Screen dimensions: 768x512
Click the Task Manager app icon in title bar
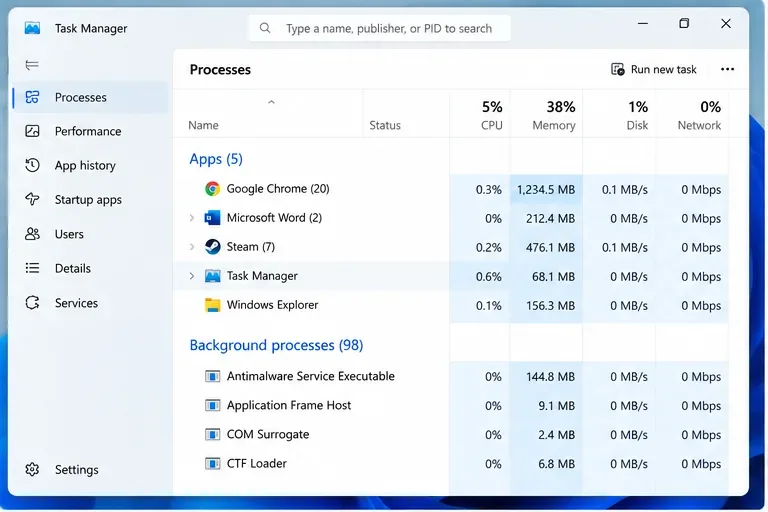[x=32, y=28]
